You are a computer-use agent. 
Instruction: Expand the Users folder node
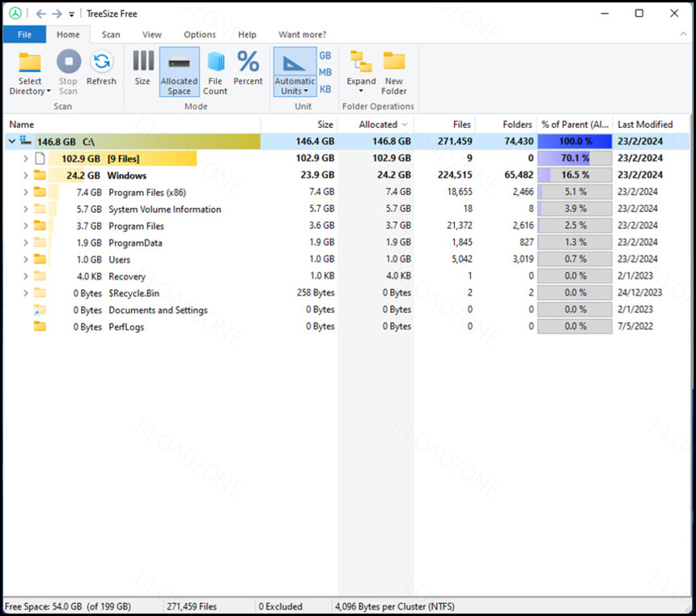[26, 259]
